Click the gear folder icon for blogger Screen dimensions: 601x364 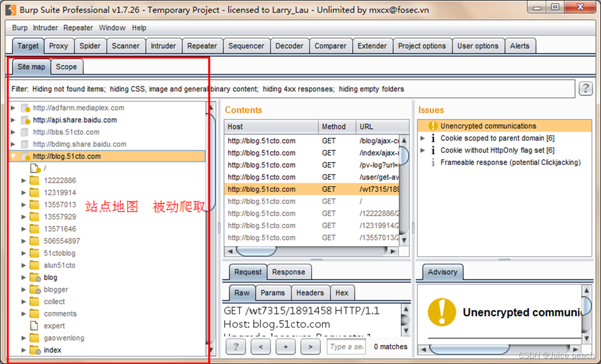[35, 289]
